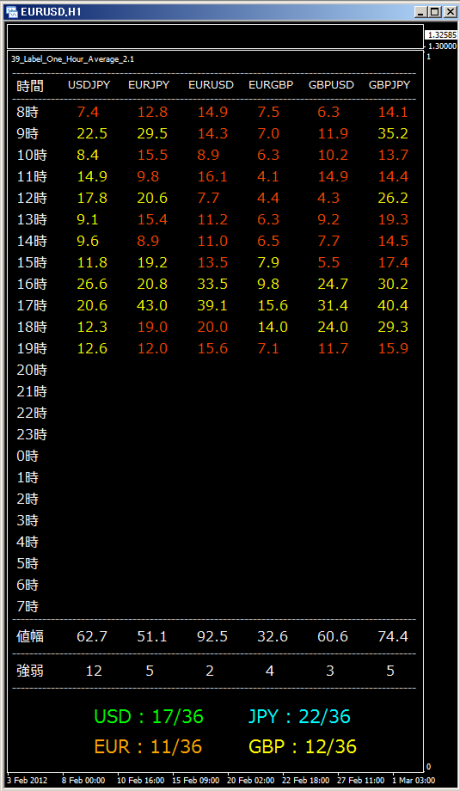Click the 1 Mar 03:00 time axis marker

point(413,780)
